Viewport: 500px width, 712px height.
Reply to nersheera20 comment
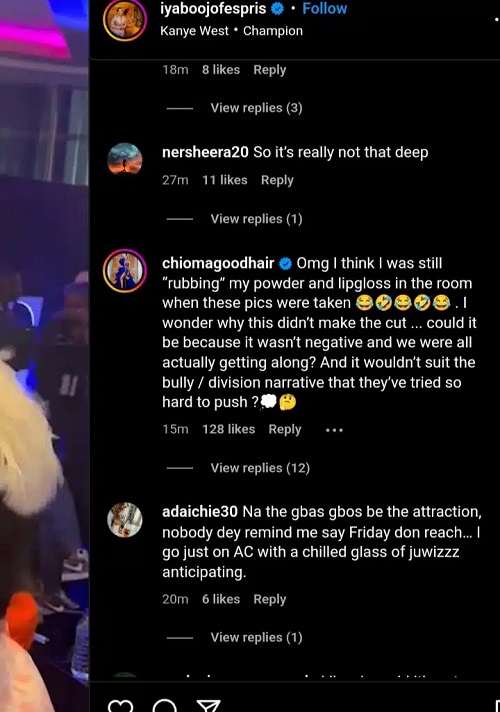[x=277, y=180]
